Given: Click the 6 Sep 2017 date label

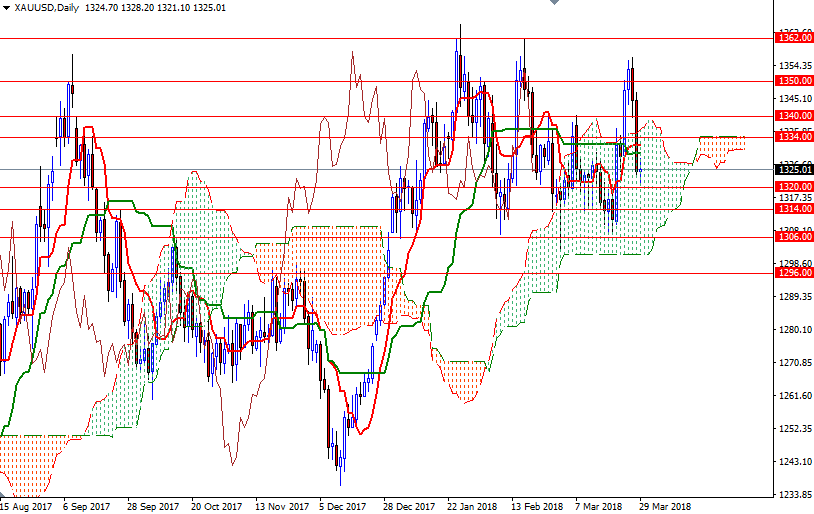Looking at the screenshot, I should [x=86, y=506].
